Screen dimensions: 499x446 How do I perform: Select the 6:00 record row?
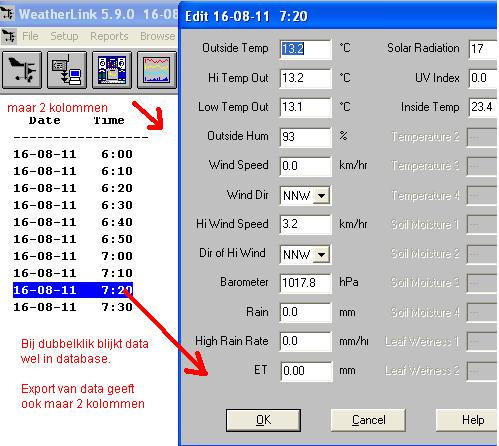(x=73, y=154)
